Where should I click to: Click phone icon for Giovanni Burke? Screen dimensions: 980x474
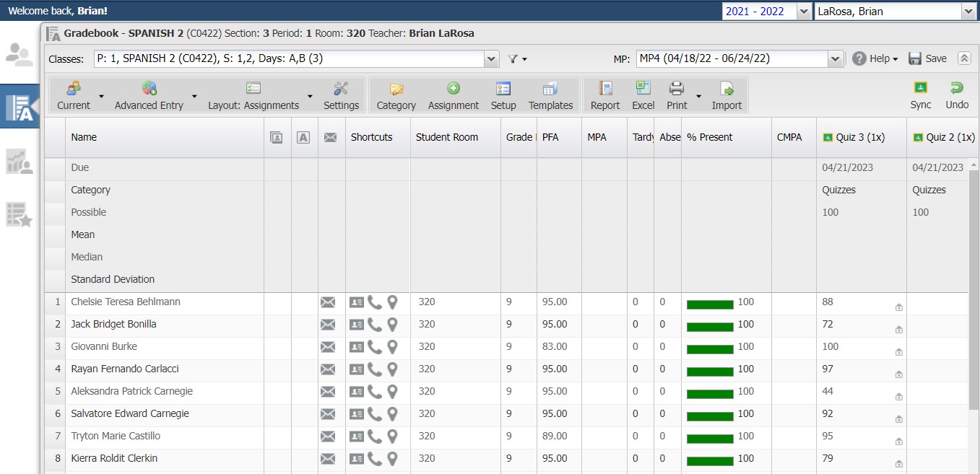click(x=375, y=347)
